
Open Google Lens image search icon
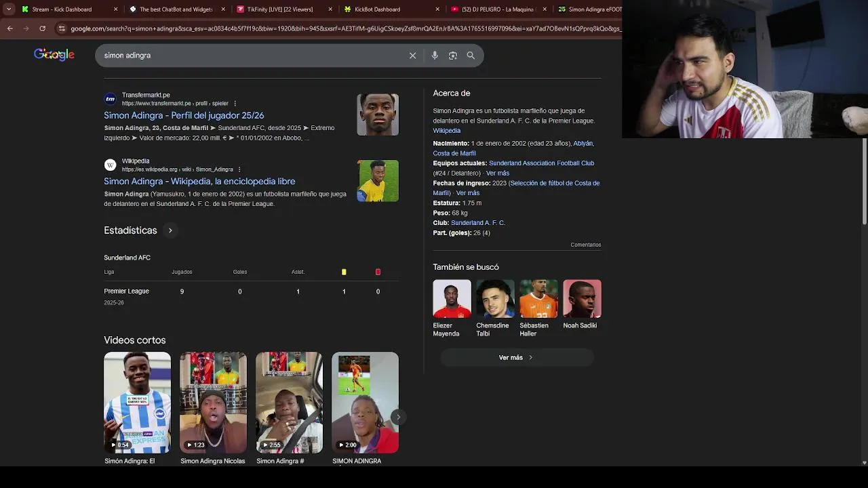click(453, 56)
